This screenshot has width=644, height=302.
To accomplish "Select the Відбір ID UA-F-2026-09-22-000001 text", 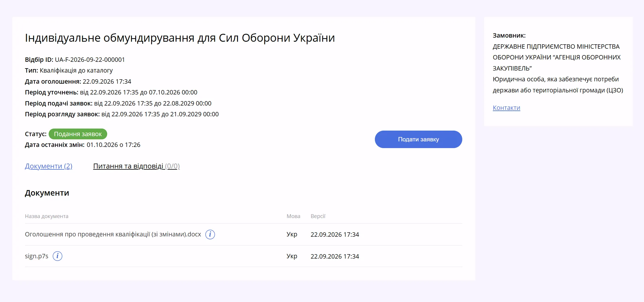I will coord(75,60).
